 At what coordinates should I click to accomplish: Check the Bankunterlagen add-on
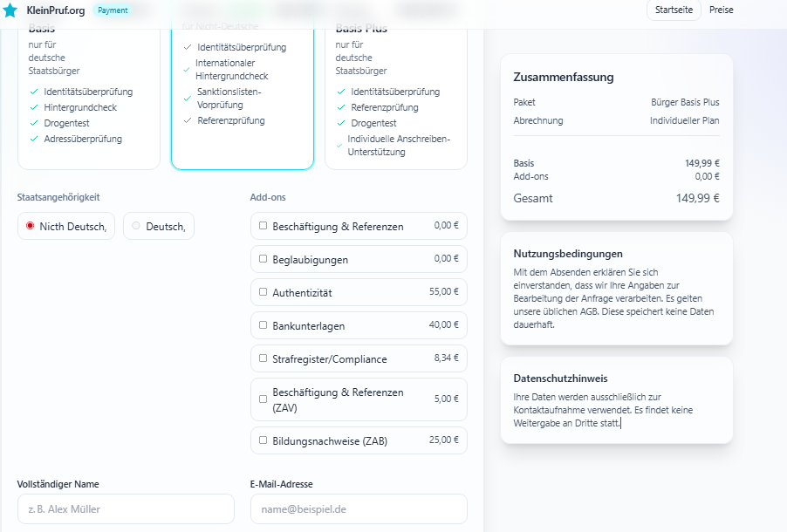click(x=263, y=325)
